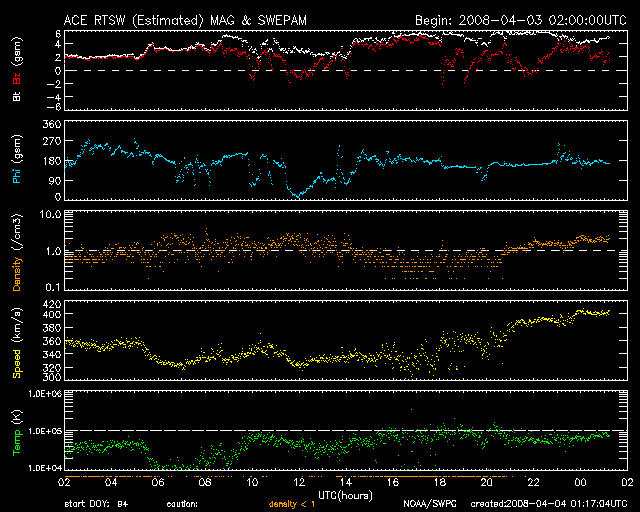
Task: Click the 1.0E+06 temperature tick label
Action: (x=45, y=394)
